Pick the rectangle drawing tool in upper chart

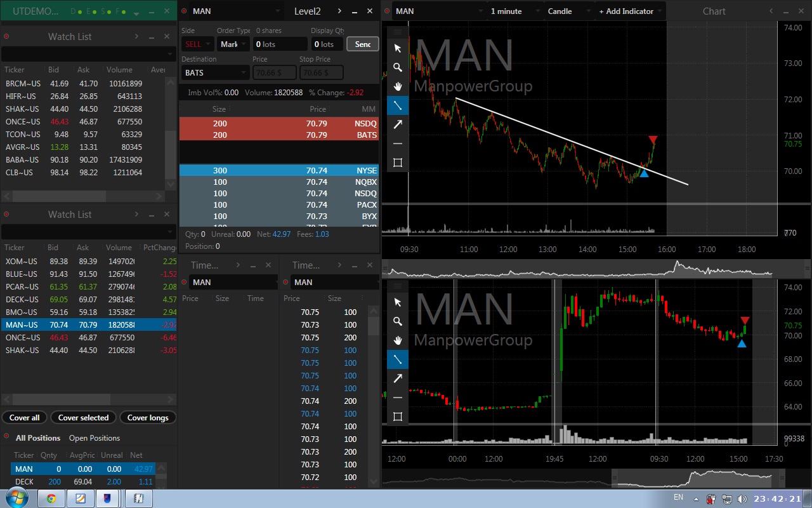[x=398, y=163]
